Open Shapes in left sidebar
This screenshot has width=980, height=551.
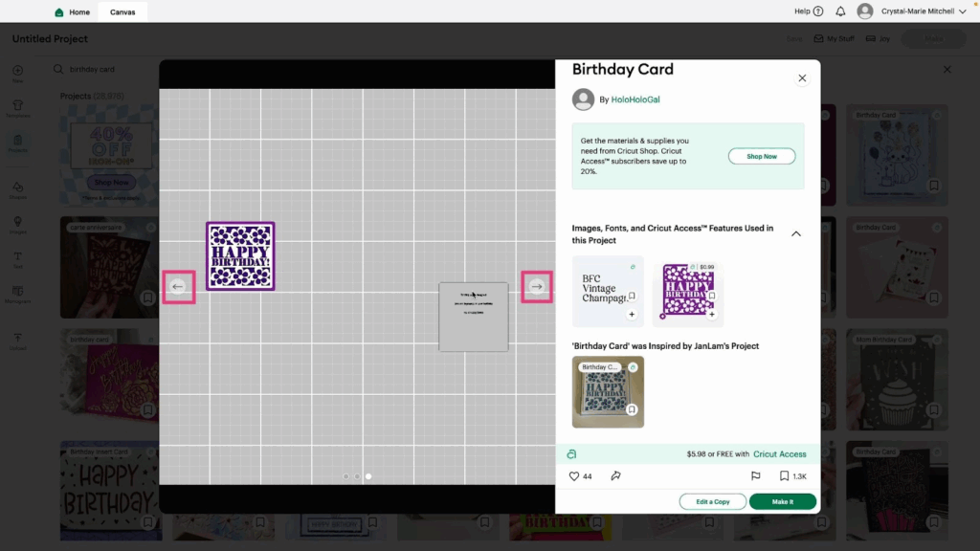[17, 190]
